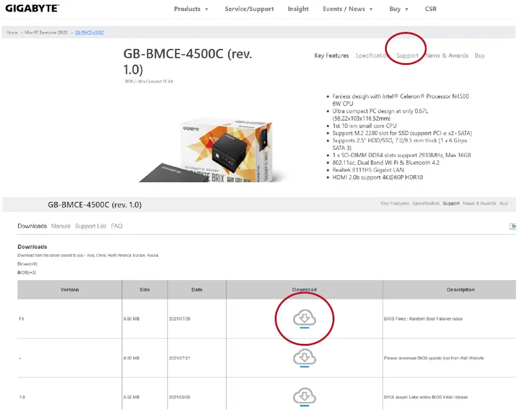Screen dimensions: 519x420
Task: Click News & Awards in gray sticky bar
Action: pyautogui.click(x=479, y=203)
